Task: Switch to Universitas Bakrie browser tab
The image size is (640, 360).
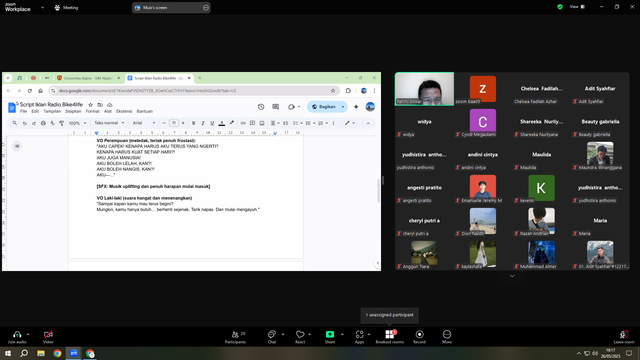Action: tap(88, 78)
